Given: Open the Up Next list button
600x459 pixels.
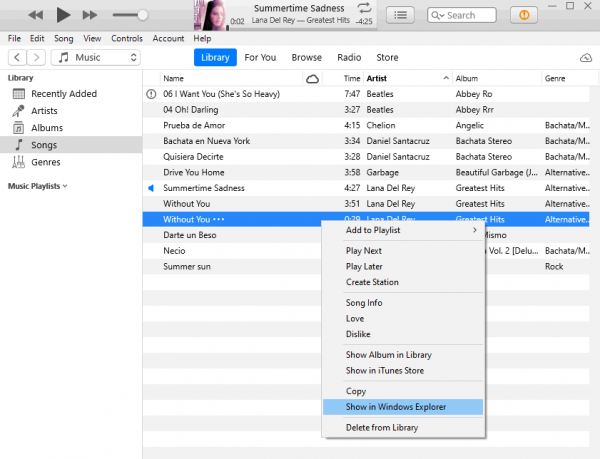Looking at the screenshot, I should (400, 15).
